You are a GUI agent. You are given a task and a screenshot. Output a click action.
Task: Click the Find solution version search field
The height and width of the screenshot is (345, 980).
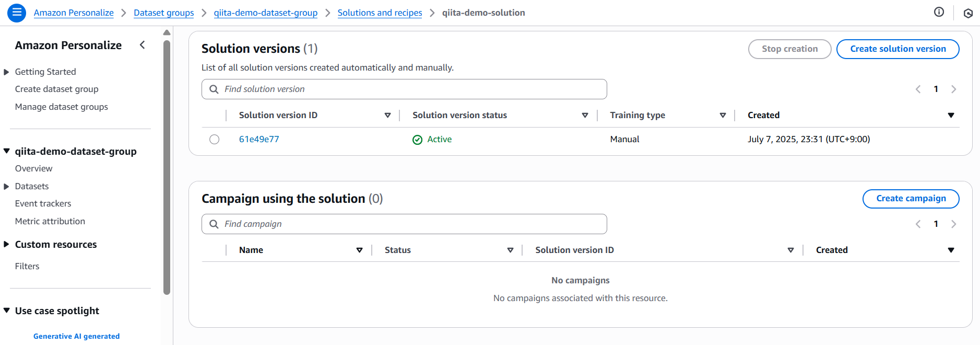point(412,89)
